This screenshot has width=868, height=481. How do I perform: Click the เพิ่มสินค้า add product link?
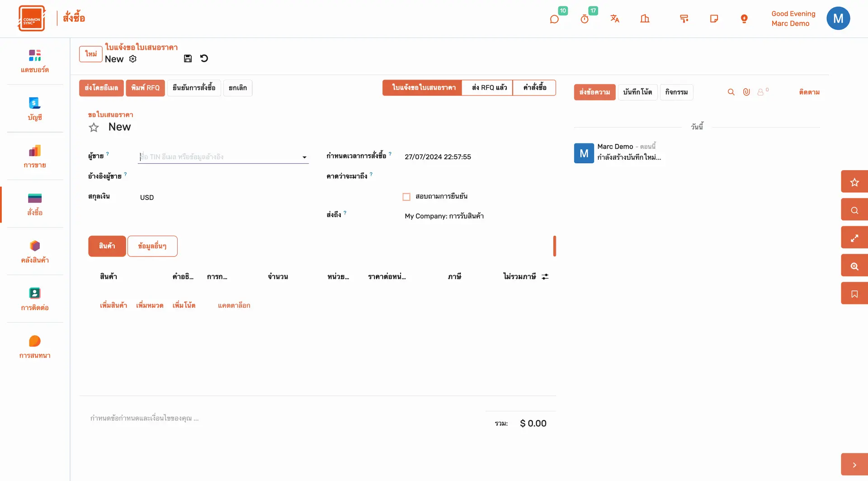[x=113, y=305]
